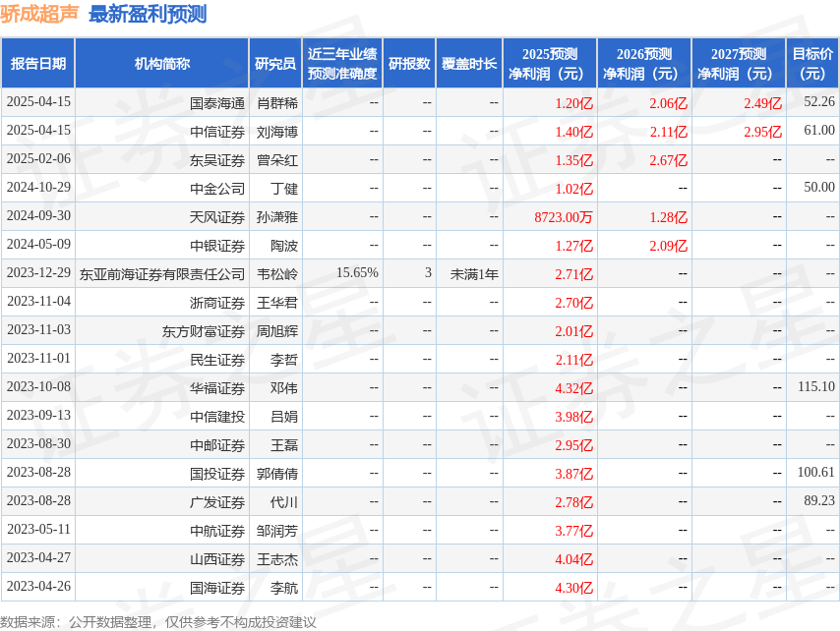This screenshot has height=631, width=840.
Task: Click the 8723.00万 profit value
Action: (564, 217)
